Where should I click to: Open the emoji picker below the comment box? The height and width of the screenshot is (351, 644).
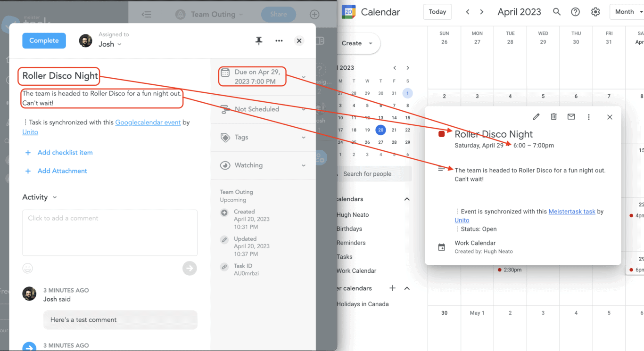click(x=28, y=268)
